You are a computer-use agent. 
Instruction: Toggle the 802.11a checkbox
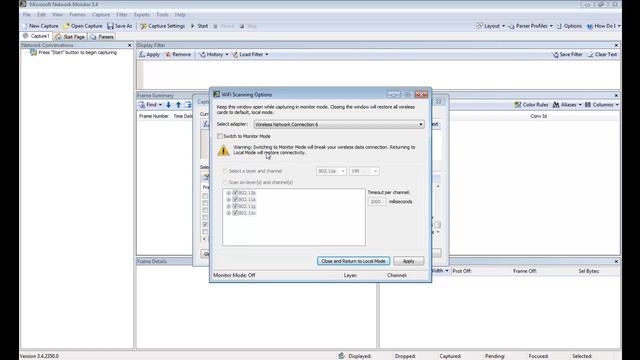click(x=235, y=200)
